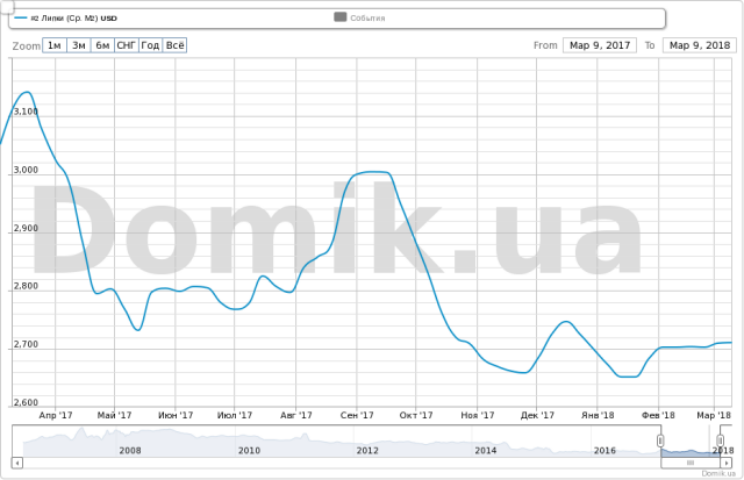Viewport: 744px width, 480px height.
Task: Click 2016 in the navigator timeline
Action: tap(605, 451)
